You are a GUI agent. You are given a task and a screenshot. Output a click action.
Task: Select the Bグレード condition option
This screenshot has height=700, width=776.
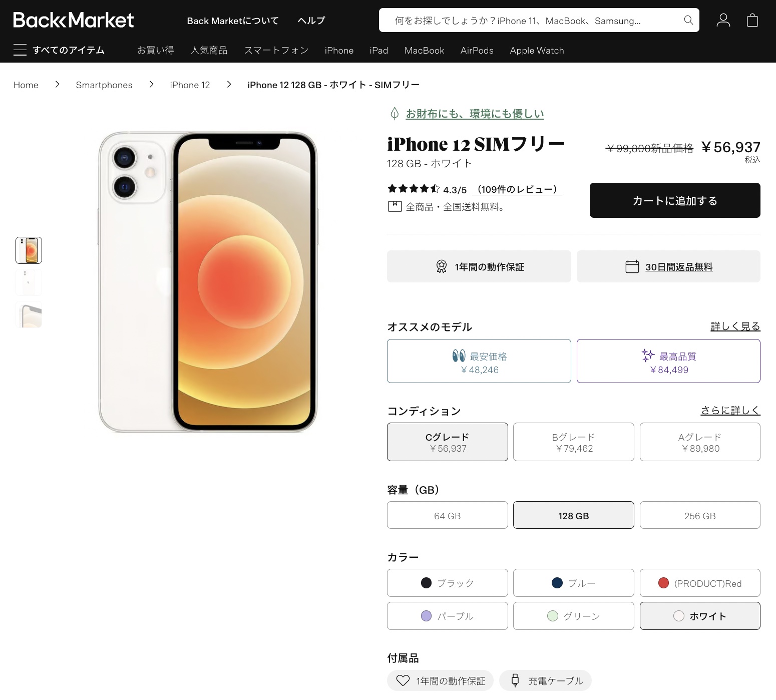click(x=573, y=442)
